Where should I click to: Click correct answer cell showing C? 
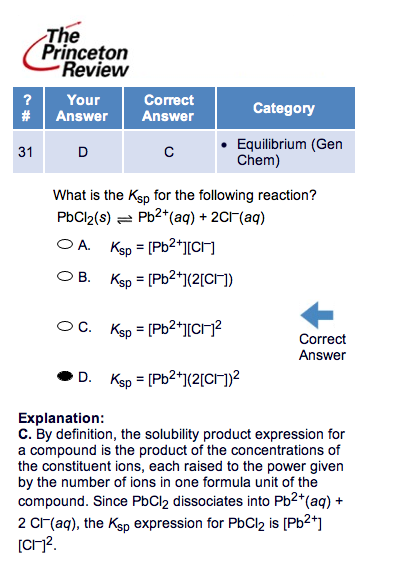(169, 152)
